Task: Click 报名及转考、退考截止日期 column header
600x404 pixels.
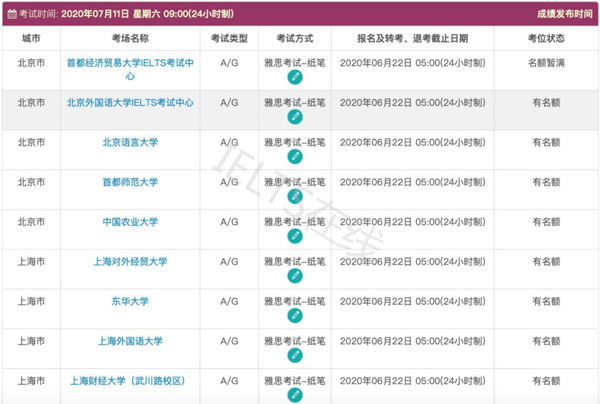Action: click(412, 38)
